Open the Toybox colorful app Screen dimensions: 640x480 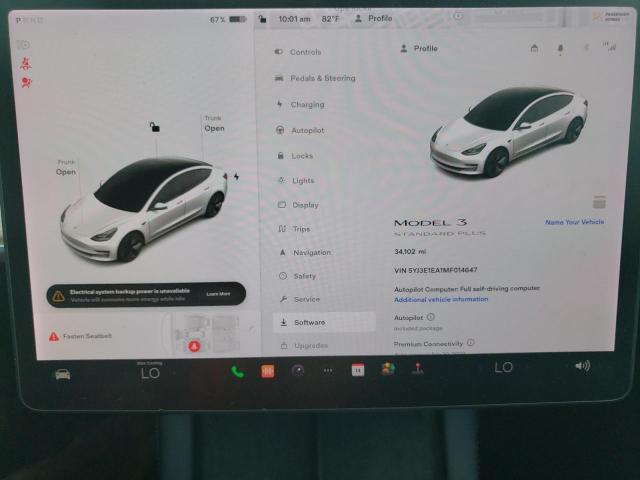tap(388, 369)
